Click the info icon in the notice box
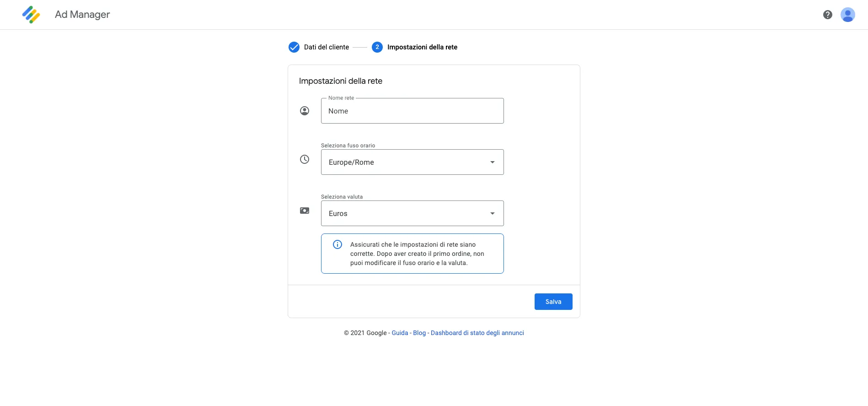The height and width of the screenshot is (406, 868). [338, 244]
